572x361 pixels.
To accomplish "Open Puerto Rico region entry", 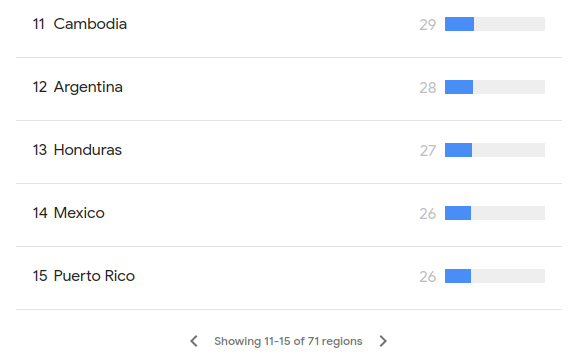I will [x=289, y=276].
